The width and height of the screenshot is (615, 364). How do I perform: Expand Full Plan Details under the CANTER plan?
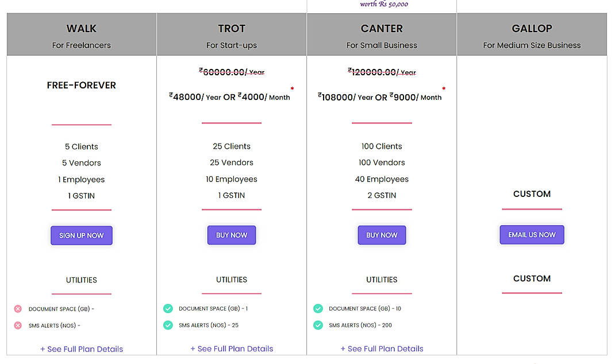click(x=382, y=348)
